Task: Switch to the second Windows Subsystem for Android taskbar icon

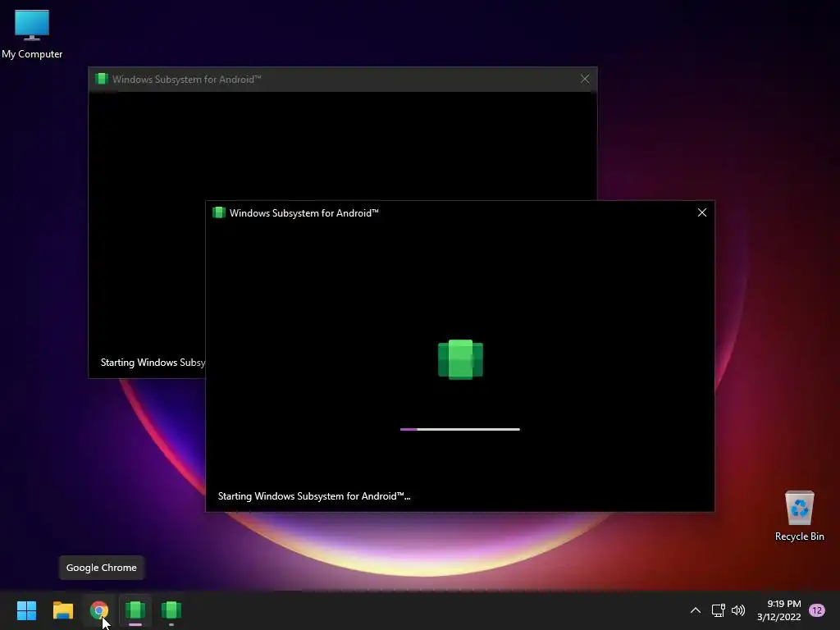Action: tap(171, 610)
